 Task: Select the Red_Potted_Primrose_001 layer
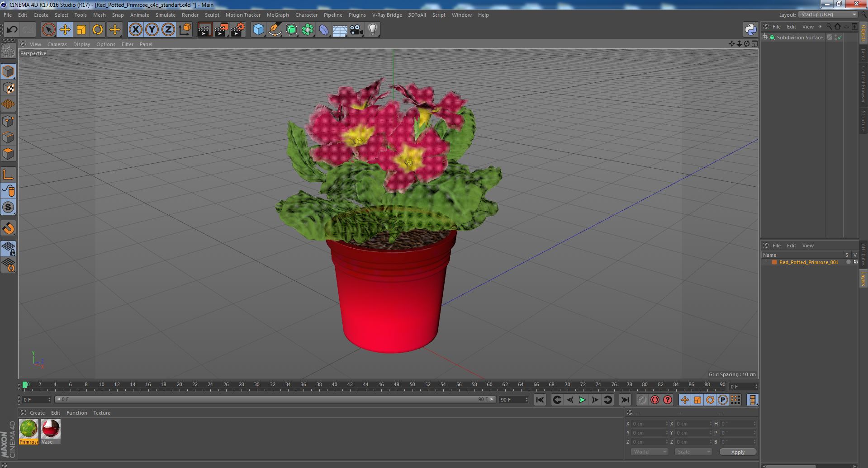coord(808,262)
